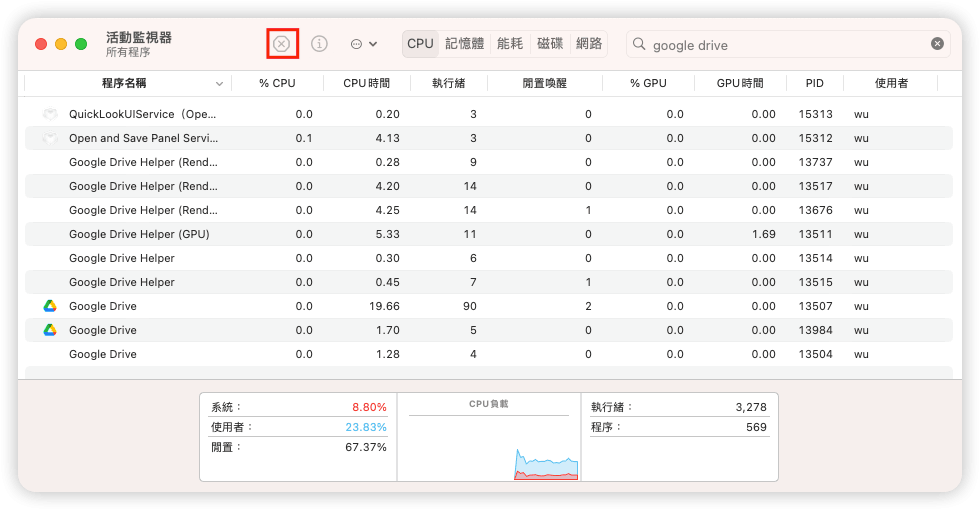Select Google Drive Helper (Rend...) PID 13737
980x510 pixels.
click(x=489, y=162)
